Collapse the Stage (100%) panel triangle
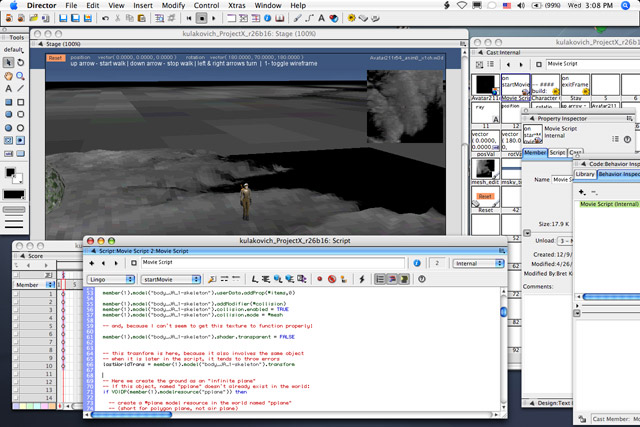Viewport: 640px width, 427px height. [40, 44]
